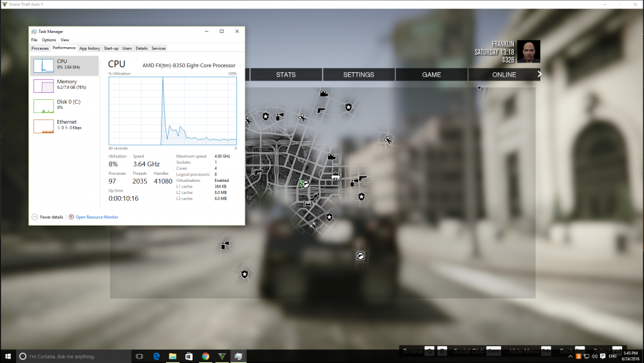Open the ONLINE pause menu tab
This screenshot has height=363, width=644.
(504, 74)
